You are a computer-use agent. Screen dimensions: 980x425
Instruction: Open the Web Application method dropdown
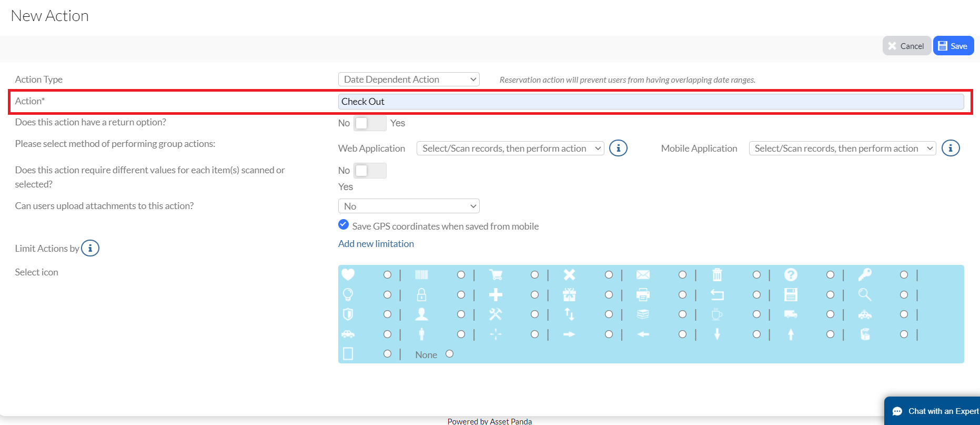(510, 149)
